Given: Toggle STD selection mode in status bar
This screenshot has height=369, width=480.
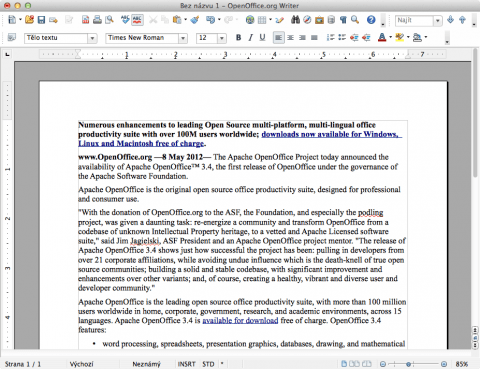Looking at the screenshot, I should 208,364.
